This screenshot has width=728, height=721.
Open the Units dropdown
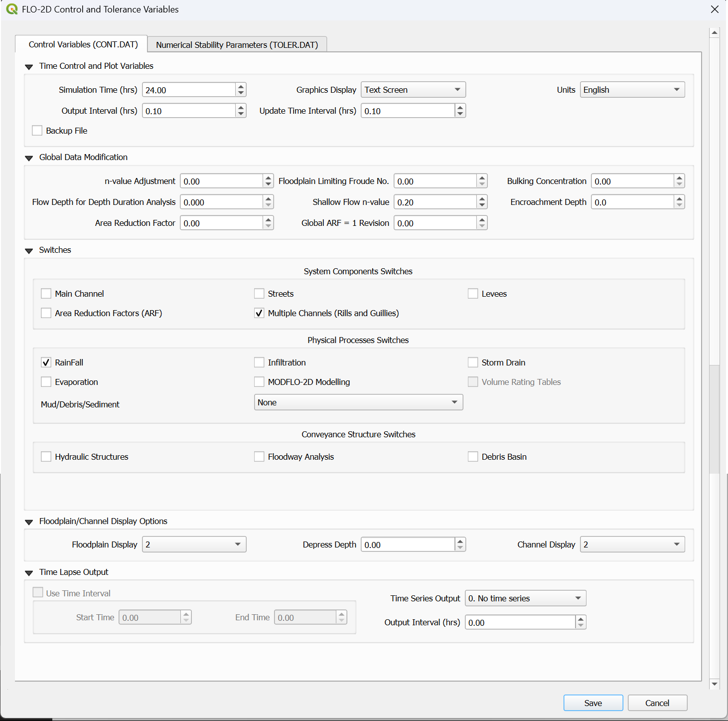(632, 90)
